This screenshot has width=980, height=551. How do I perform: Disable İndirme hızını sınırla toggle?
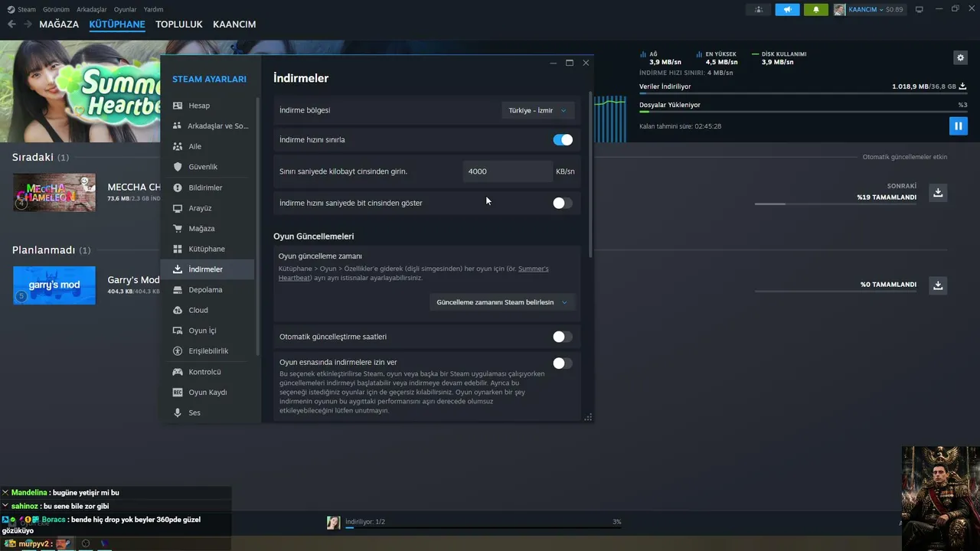coord(563,140)
